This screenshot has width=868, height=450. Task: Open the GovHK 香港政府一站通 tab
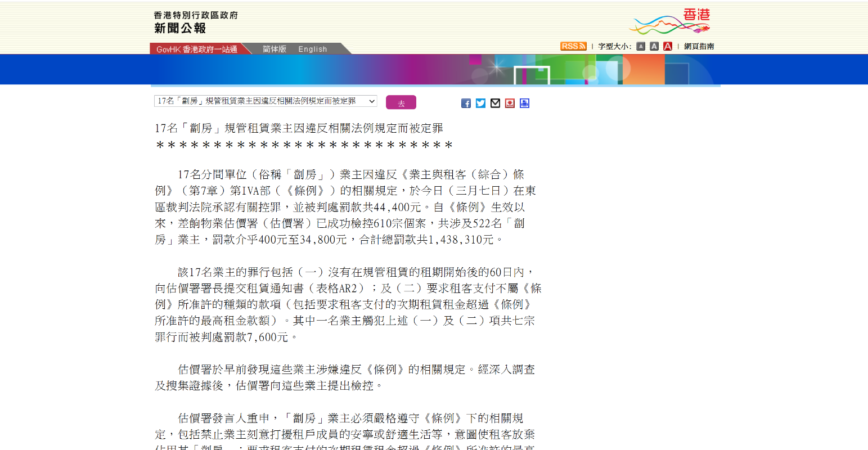[x=197, y=49]
